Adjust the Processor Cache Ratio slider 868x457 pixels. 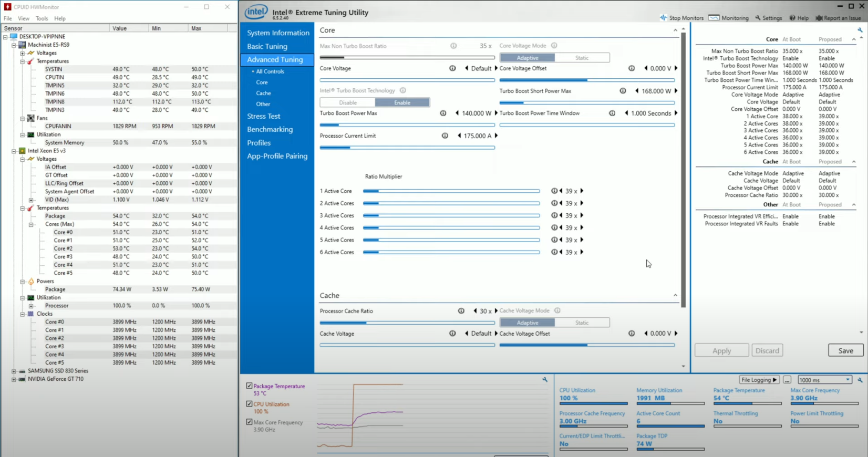(x=407, y=323)
